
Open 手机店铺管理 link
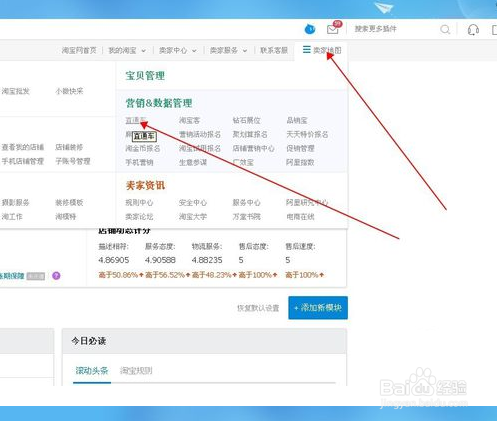pyautogui.click(x=23, y=161)
